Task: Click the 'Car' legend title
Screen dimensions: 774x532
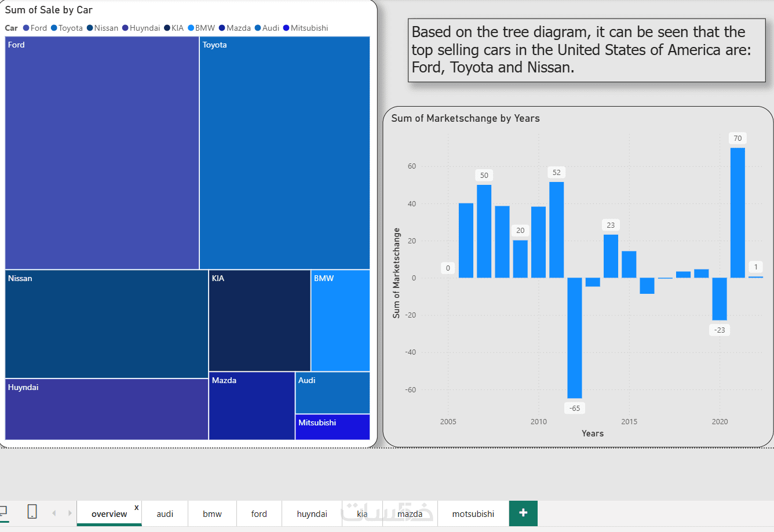Action: 11,28
